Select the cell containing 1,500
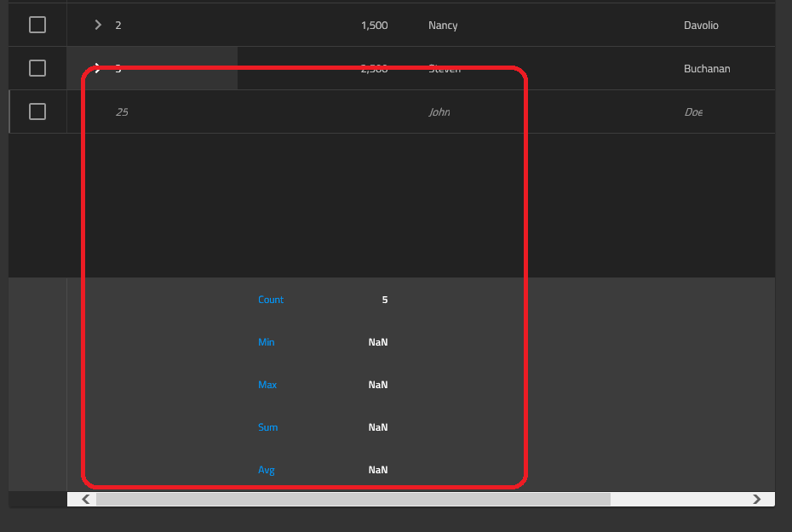 pos(374,25)
